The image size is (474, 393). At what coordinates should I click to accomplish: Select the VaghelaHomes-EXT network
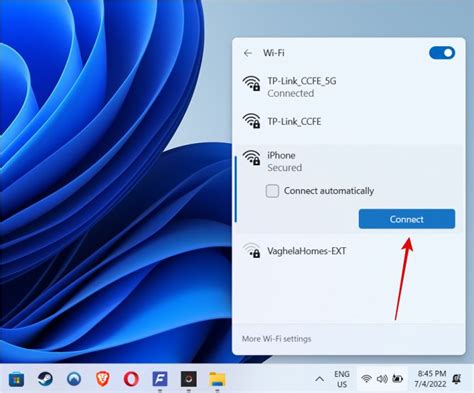click(349, 251)
